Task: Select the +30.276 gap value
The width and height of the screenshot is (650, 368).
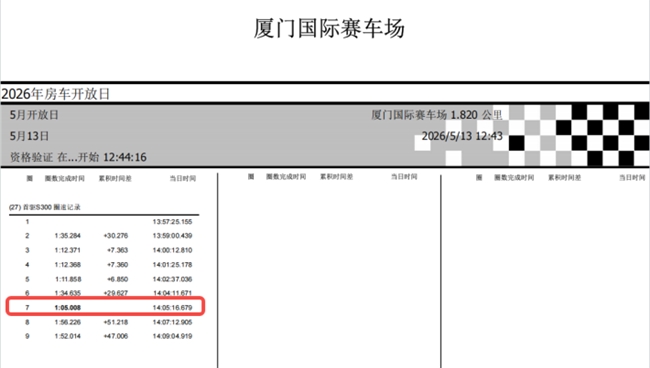Action: point(116,236)
